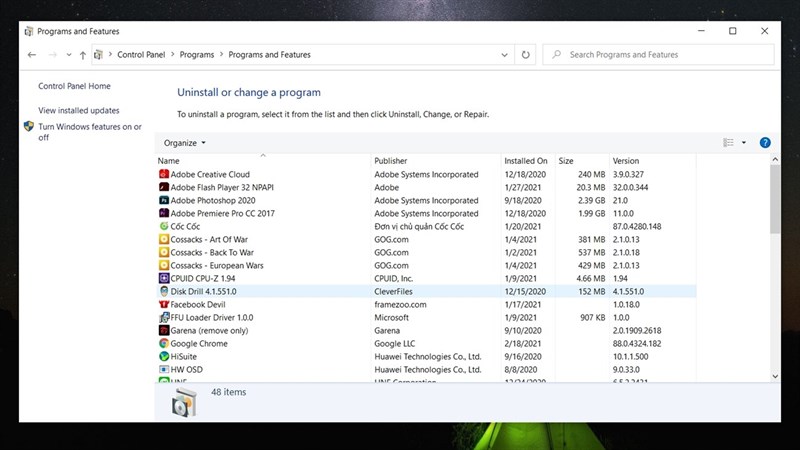Click the Facebook Devil program icon
Image resolution: width=800 pixels, height=450 pixels.
pyautogui.click(x=164, y=305)
